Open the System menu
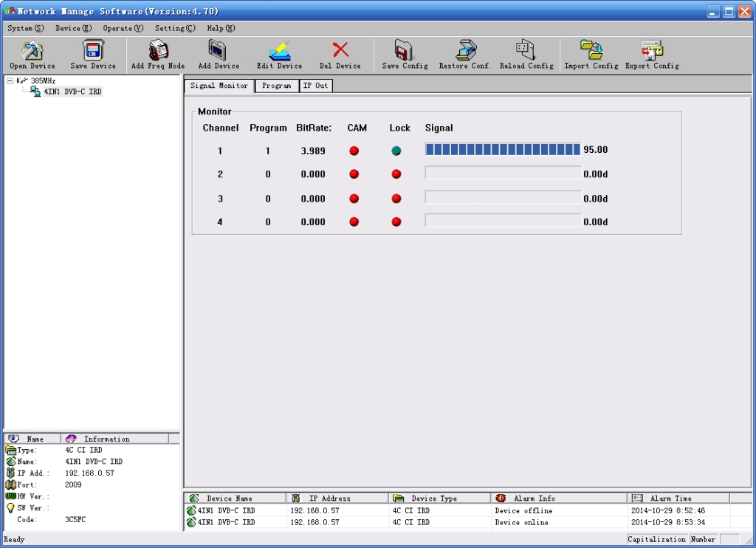The height and width of the screenshot is (548, 756). (x=25, y=28)
